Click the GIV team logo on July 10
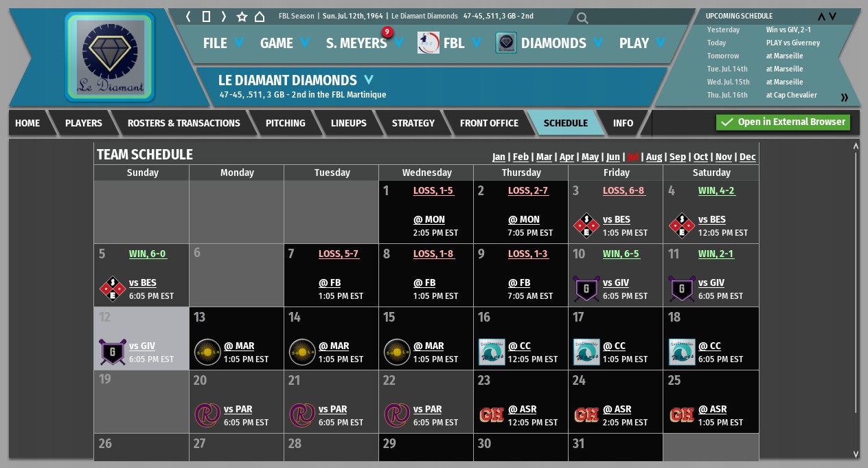868x468 pixels. pyautogui.click(x=586, y=289)
